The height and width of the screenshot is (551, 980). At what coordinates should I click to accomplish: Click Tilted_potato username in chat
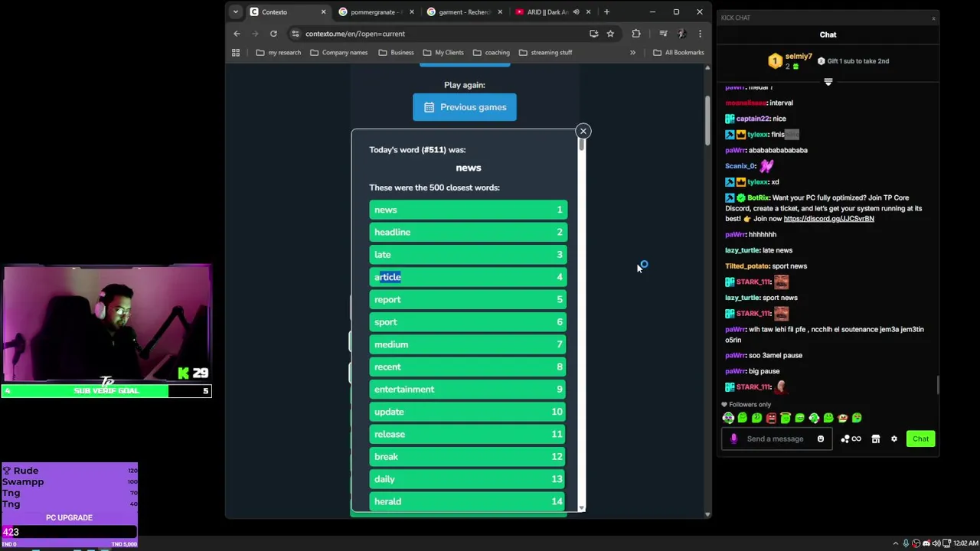click(747, 266)
